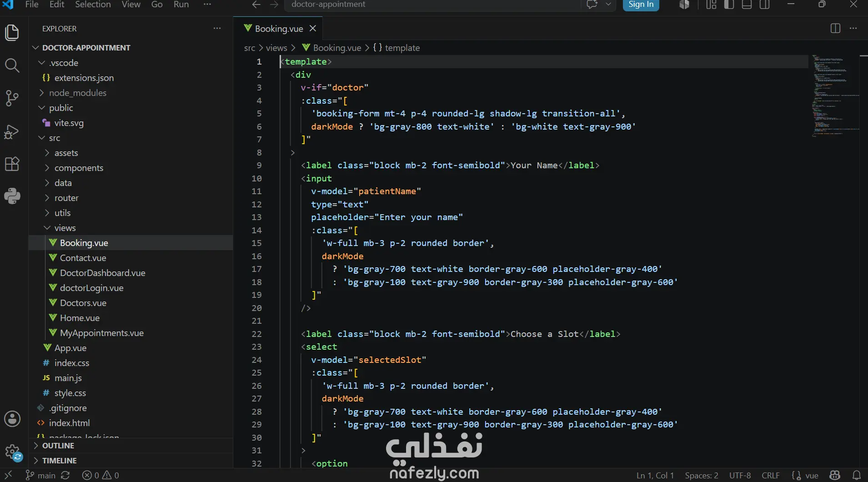The width and height of the screenshot is (868, 482).
Task: Change line ending via CRLF status item
Action: click(771, 475)
